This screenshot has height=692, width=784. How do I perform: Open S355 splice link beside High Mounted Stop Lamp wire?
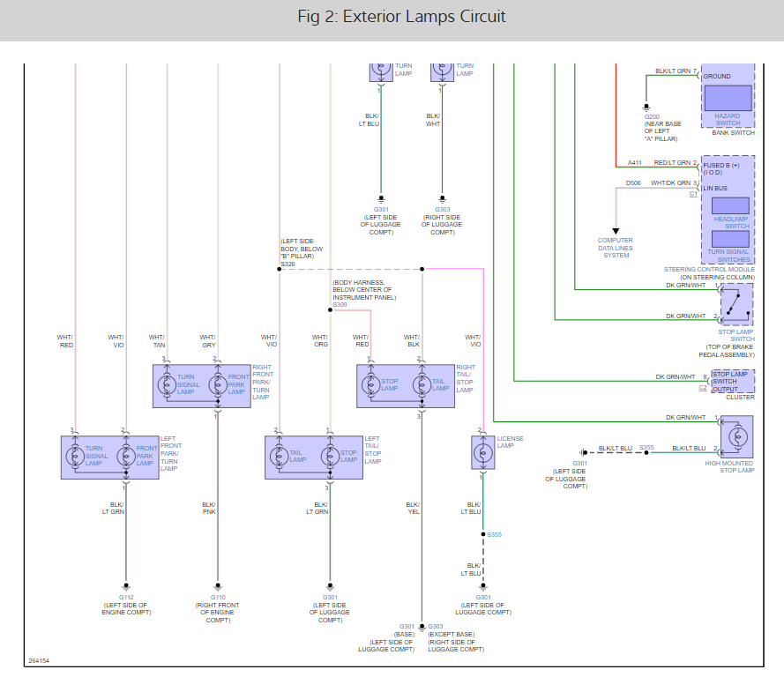coord(646,448)
